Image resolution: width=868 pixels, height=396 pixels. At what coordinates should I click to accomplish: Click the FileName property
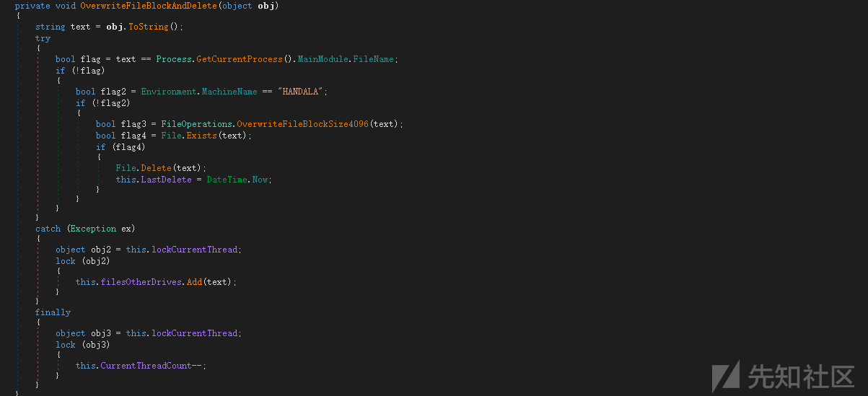click(x=373, y=59)
